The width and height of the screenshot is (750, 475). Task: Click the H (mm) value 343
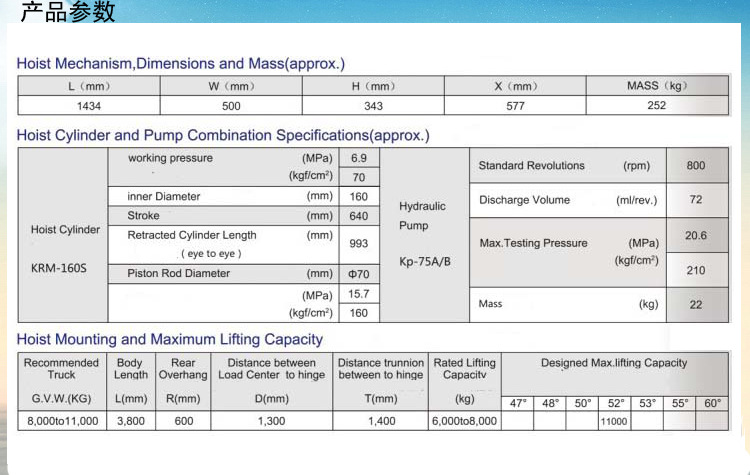[373, 106]
